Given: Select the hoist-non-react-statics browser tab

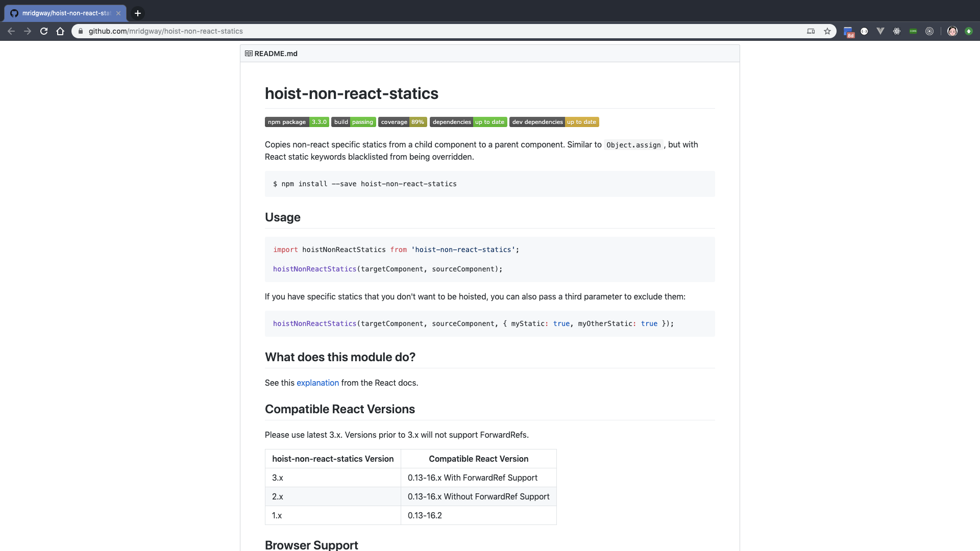Looking at the screenshot, I should point(65,13).
